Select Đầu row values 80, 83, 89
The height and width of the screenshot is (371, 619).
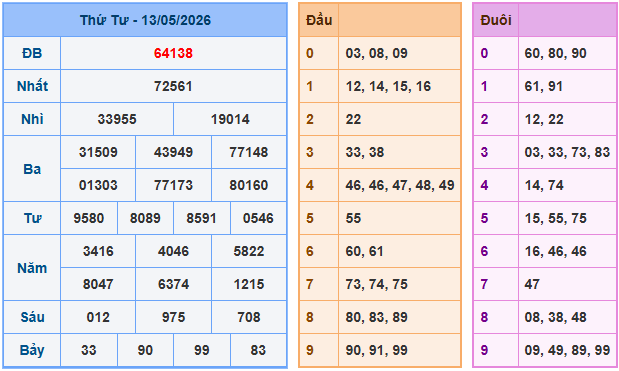click(x=377, y=317)
